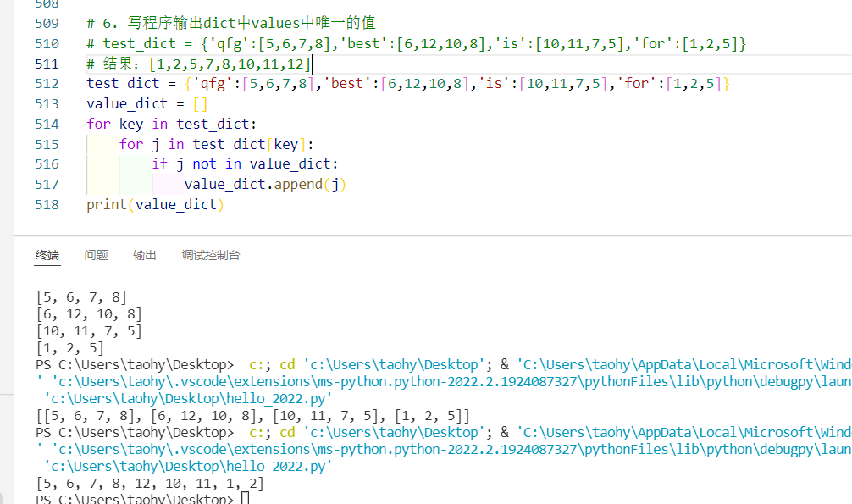Click the test_dict variable on line 512
This screenshot has height=504, width=852.
114,83
